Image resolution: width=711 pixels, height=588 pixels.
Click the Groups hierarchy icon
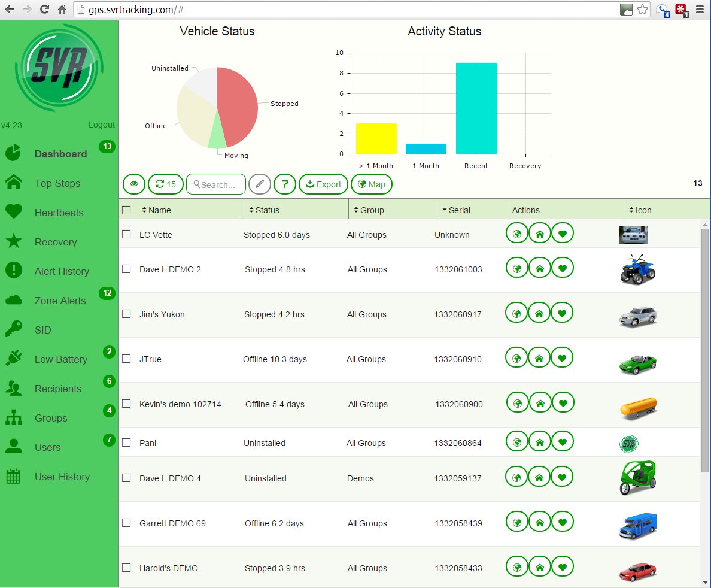click(14, 417)
